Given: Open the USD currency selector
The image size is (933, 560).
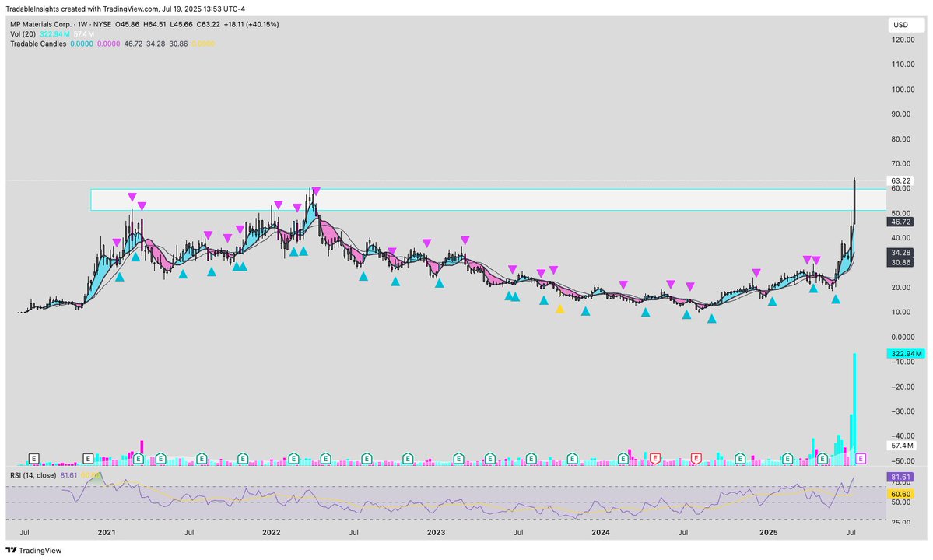Looking at the screenshot, I should coord(907,25).
